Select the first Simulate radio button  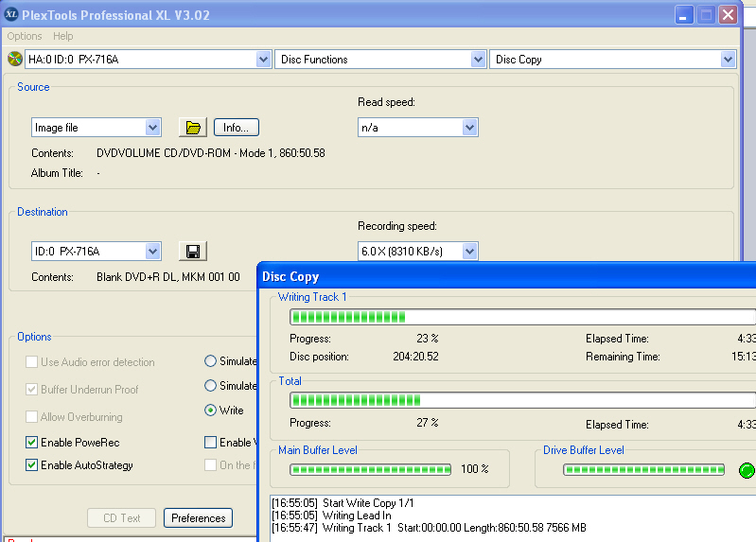[x=210, y=360]
